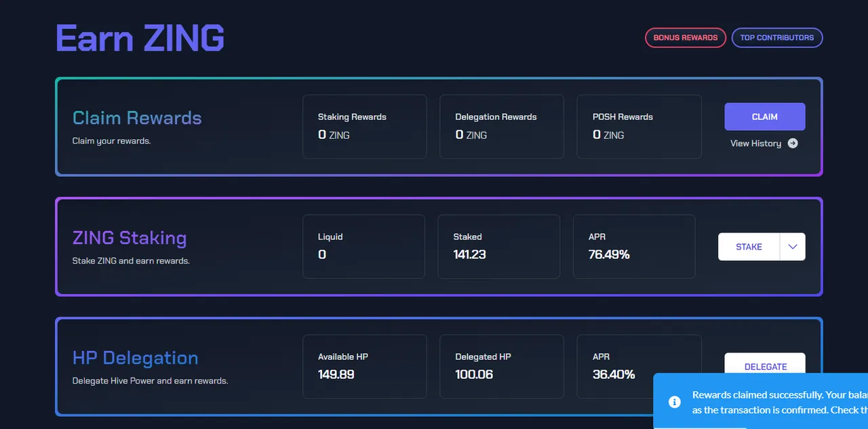Viewport: 868px width, 429px height.
Task: Click 'Delegate Hive Power and earn rewards.' text
Action: pyautogui.click(x=150, y=381)
